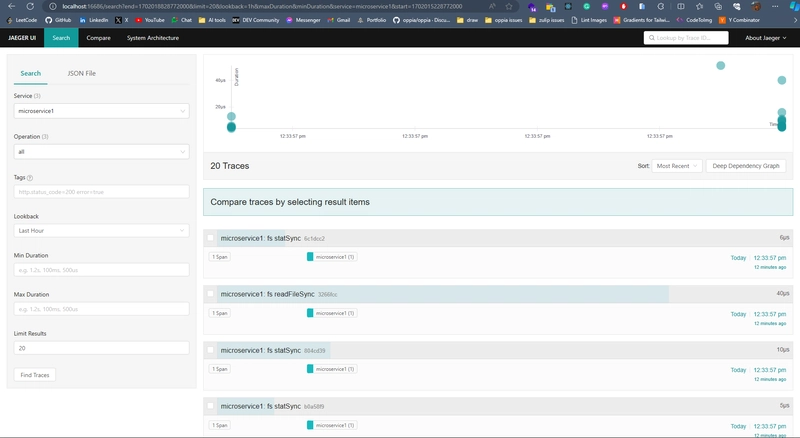
Task: Select the Search form tab
Action: (31, 74)
